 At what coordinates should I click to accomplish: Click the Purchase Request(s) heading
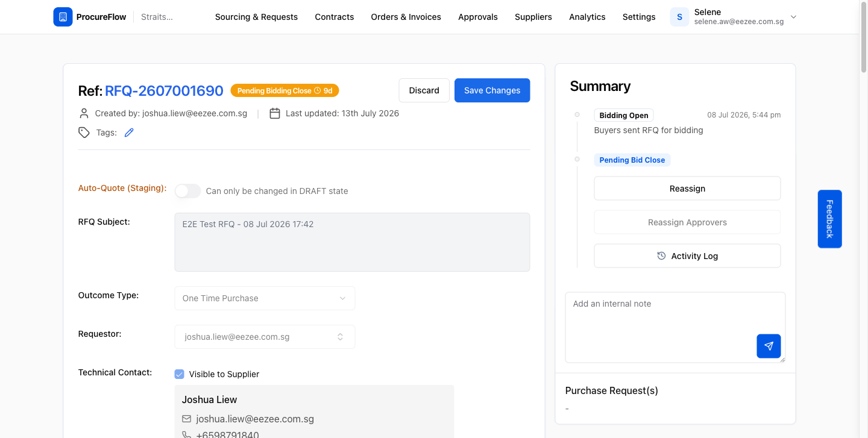click(612, 390)
